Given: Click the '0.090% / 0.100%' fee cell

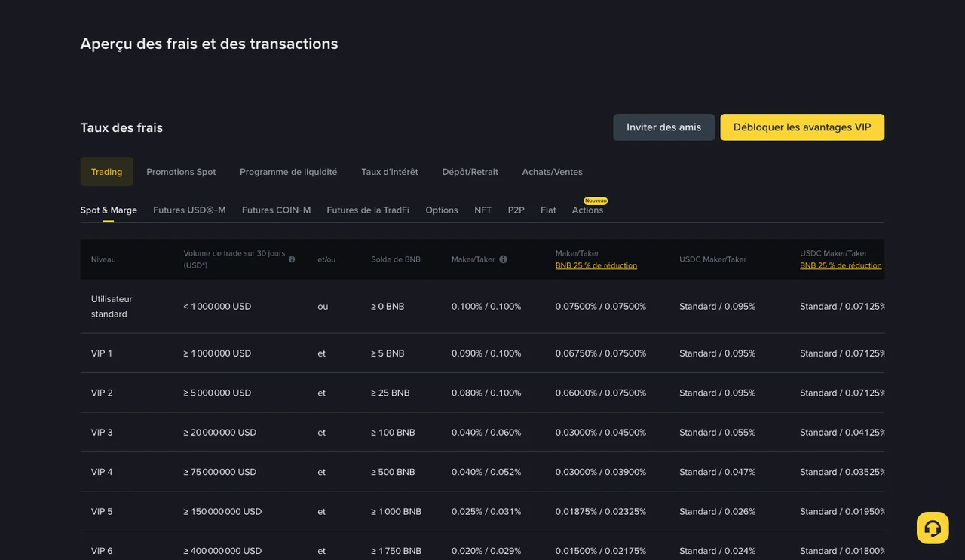Looking at the screenshot, I should tap(486, 353).
